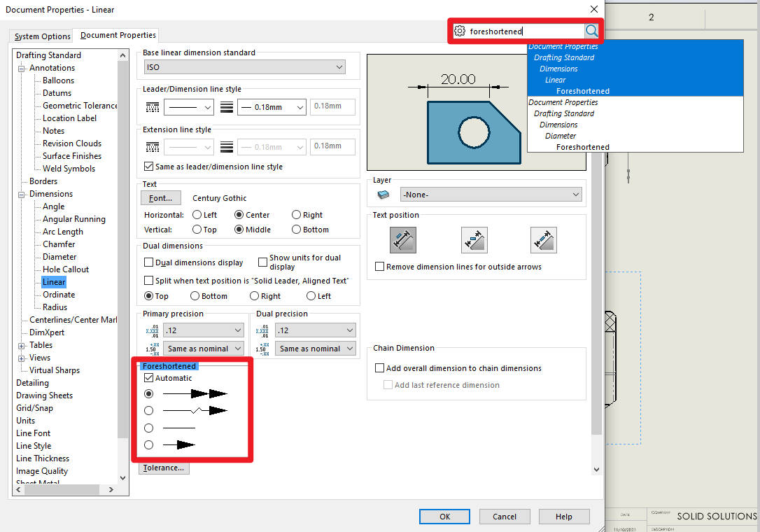The image size is (760, 532).
Task: Select middle text position icon
Action: (474, 240)
